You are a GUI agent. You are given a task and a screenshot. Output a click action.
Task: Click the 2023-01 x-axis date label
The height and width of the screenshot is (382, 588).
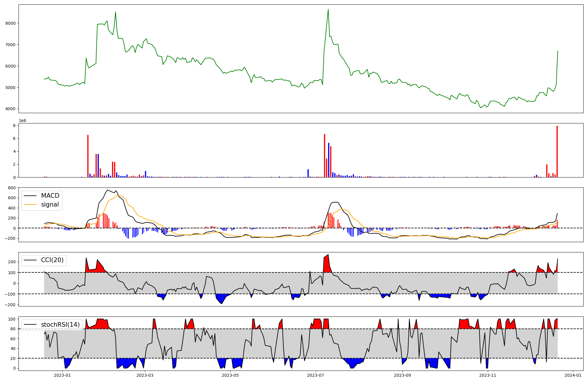tap(62, 375)
